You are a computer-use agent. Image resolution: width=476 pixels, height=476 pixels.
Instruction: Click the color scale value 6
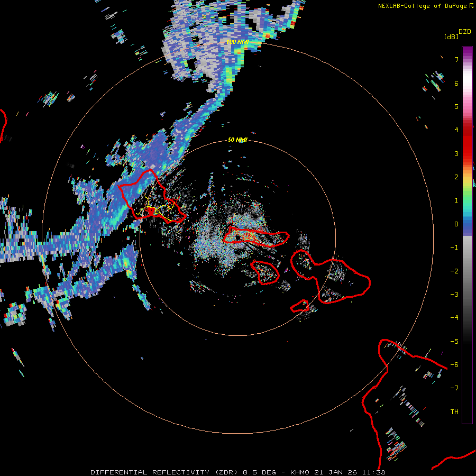(x=456, y=83)
